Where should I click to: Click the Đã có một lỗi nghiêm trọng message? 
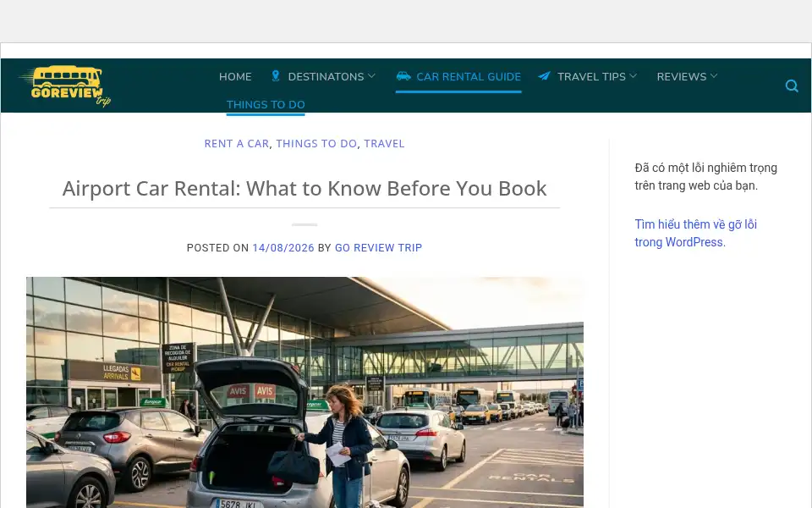(x=705, y=177)
